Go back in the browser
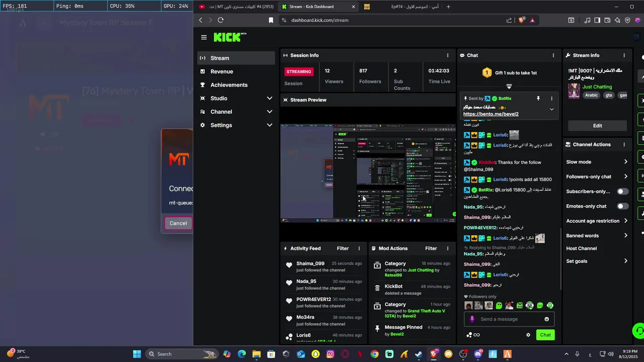 click(x=200, y=20)
